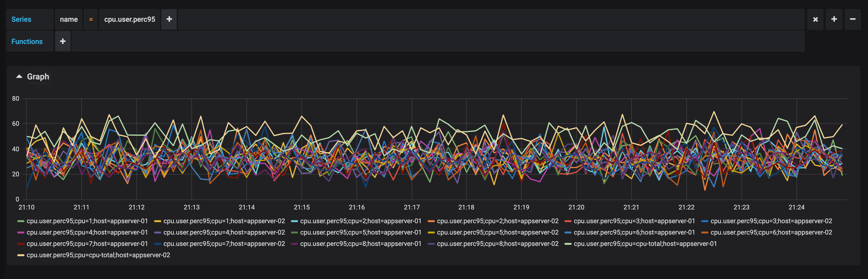The height and width of the screenshot is (279, 868).
Task: Click the plus icon at far right
Action: [x=834, y=20]
